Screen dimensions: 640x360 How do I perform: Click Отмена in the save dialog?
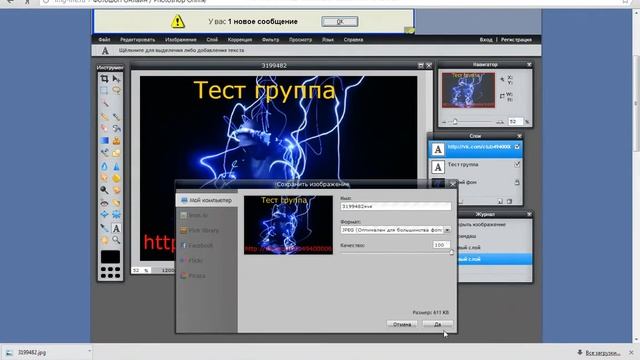tap(402, 324)
